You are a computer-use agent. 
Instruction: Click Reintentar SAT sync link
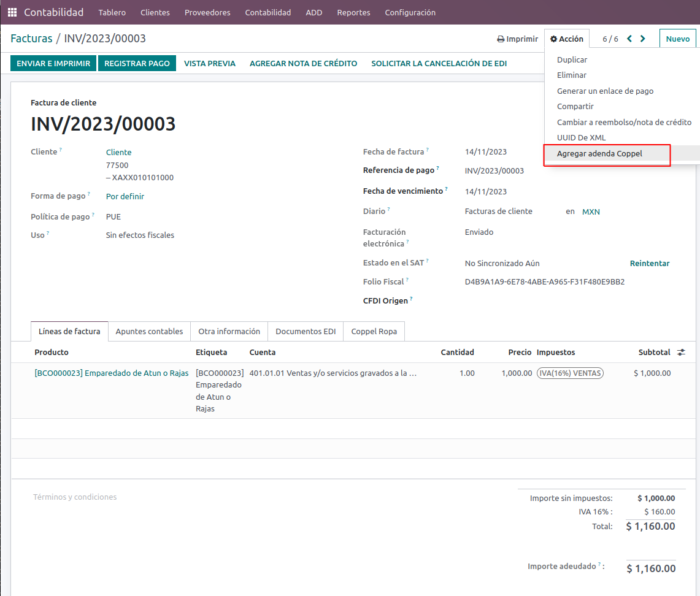(650, 263)
